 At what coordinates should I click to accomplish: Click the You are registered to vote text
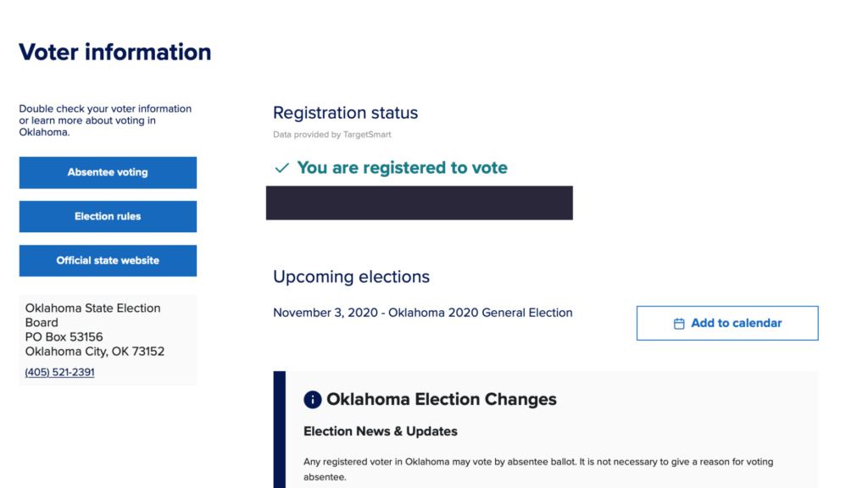(402, 168)
